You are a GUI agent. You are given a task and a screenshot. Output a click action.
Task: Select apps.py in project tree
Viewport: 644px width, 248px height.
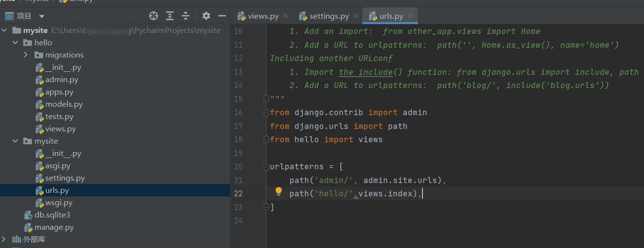[x=59, y=92]
